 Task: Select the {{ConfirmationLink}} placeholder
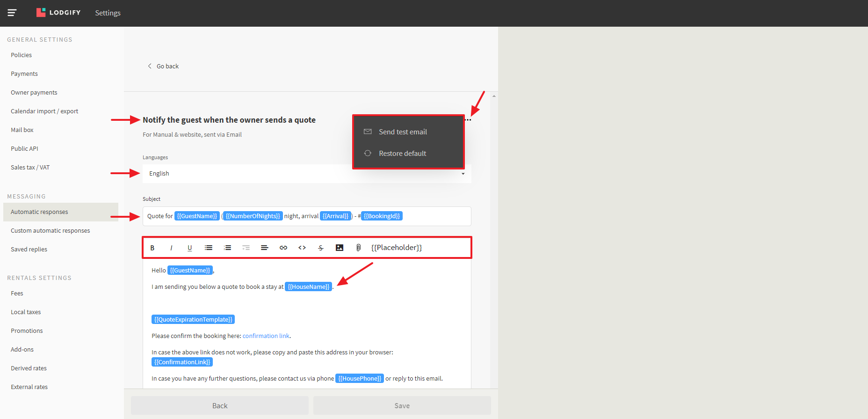182,362
